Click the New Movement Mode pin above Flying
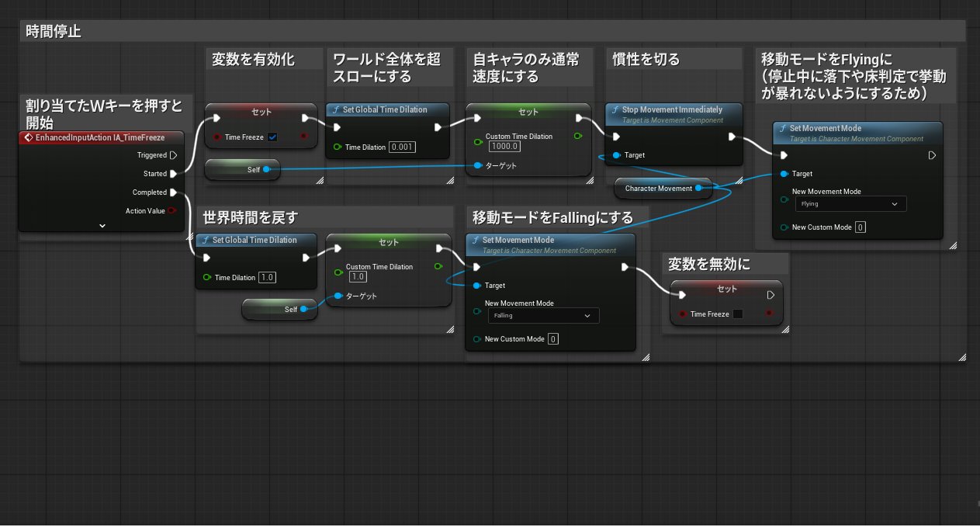 tap(784, 199)
